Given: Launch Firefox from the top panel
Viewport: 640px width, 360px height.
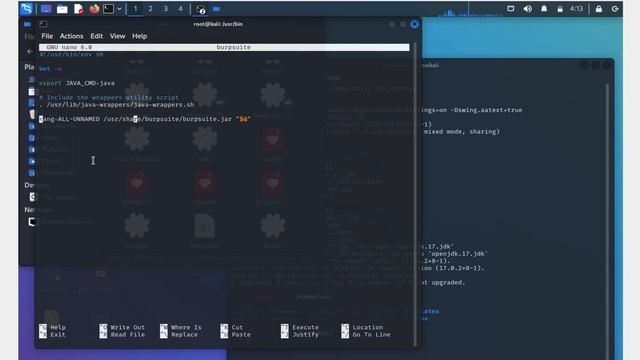Looking at the screenshot, I should (94, 9).
